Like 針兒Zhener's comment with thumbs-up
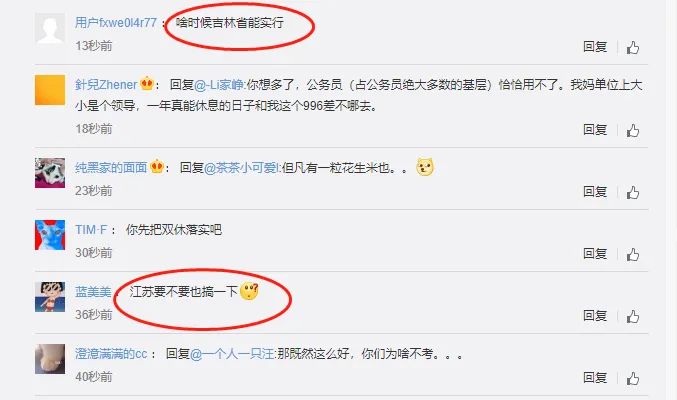 click(x=633, y=130)
